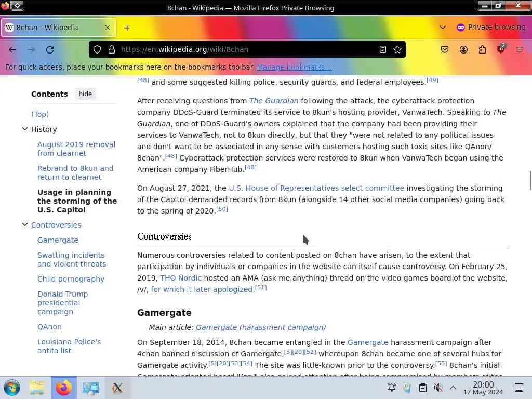The width and height of the screenshot is (532, 399).
Task: Select the 8chan - Wikipedia tab
Action: (58, 28)
